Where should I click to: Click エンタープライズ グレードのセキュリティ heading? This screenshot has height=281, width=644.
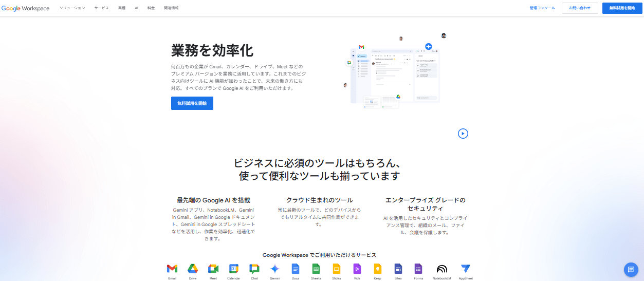pos(425,204)
